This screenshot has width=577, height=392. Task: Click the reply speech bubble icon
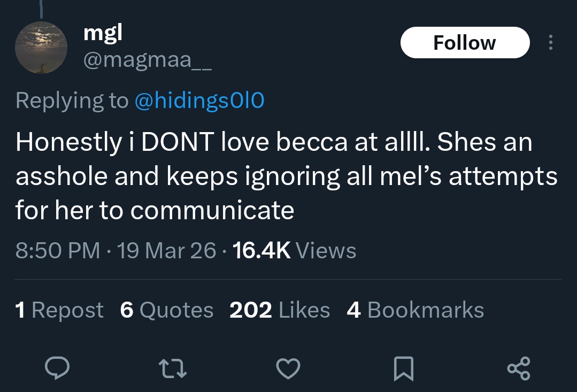tap(56, 368)
